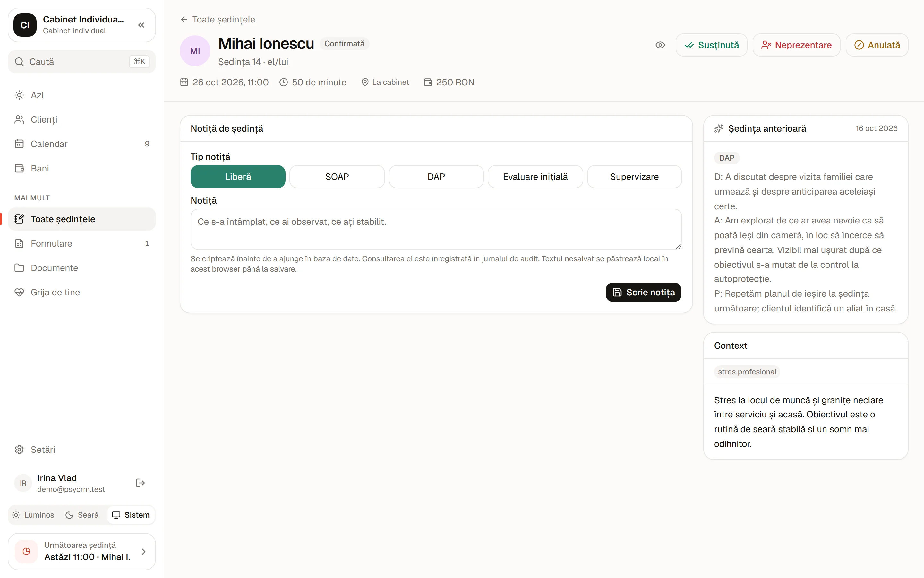This screenshot has width=924, height=578.
Task: Click the Confirmată status badge
Action: 344,44
